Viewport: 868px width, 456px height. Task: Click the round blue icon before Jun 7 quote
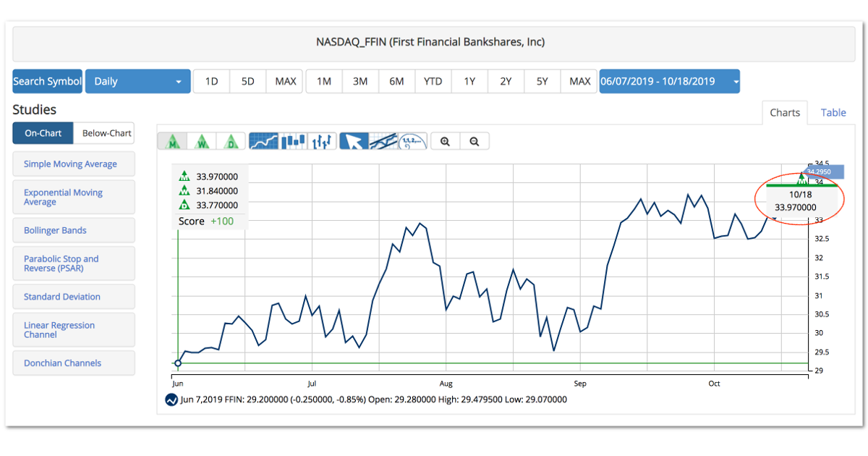tap(171, 400)
